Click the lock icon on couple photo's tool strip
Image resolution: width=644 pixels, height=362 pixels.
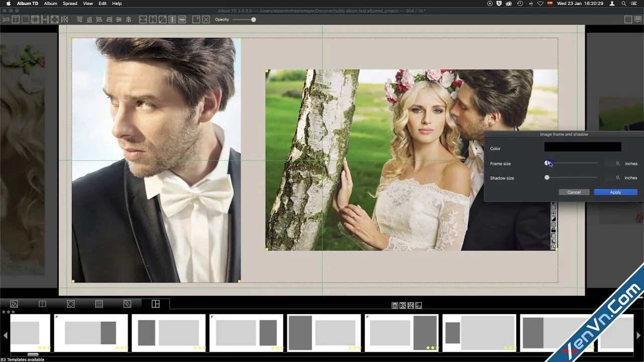(x=553, y=230)
